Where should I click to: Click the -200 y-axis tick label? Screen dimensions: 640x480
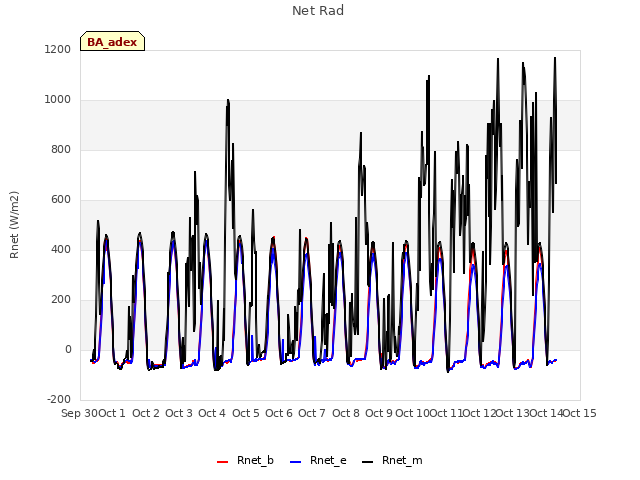tap(59, 399)
